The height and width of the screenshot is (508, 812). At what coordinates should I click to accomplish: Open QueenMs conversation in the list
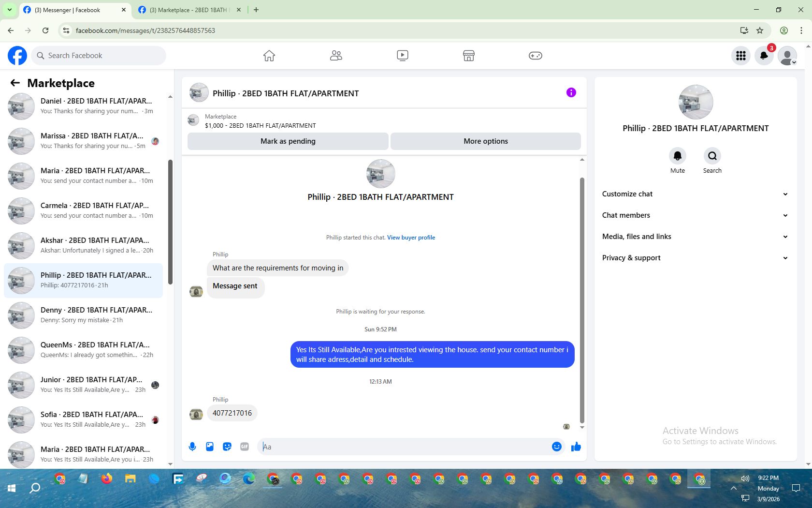(83, 350)
